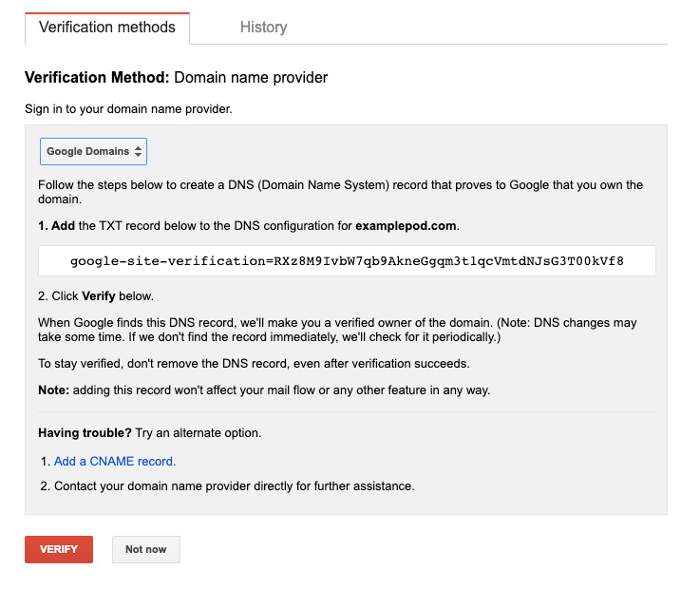Screen dimensions: 700x589
Task: Click 'Follow the steps below' instruction paragraph
Action: 340,192
